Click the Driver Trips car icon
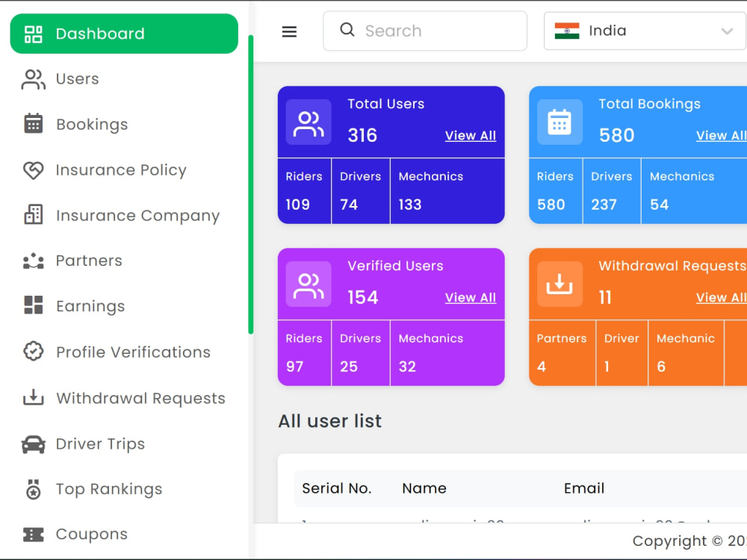 (34, 444)
